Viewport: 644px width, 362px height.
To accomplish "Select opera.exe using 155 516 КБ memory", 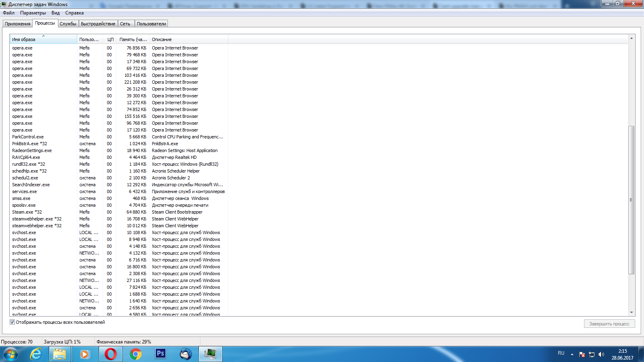I will coord(119,116).
